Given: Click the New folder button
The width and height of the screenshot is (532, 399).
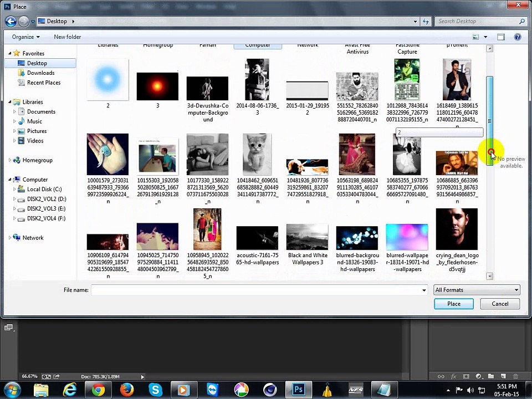Looking at the screenshot, I should (x=67, y=37).
